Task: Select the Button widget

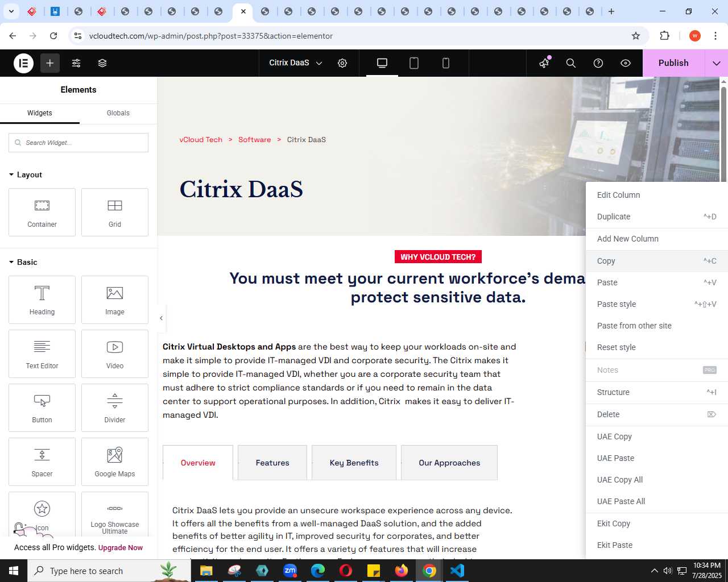Action: click(42, 408)
